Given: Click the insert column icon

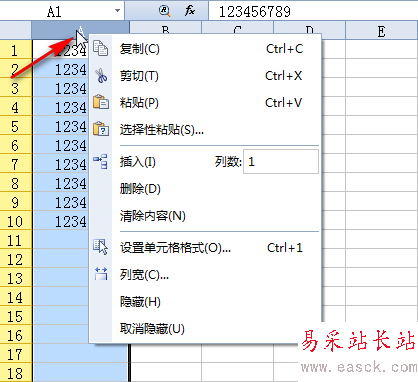Looking at the screenshot, I should point(101,161).
